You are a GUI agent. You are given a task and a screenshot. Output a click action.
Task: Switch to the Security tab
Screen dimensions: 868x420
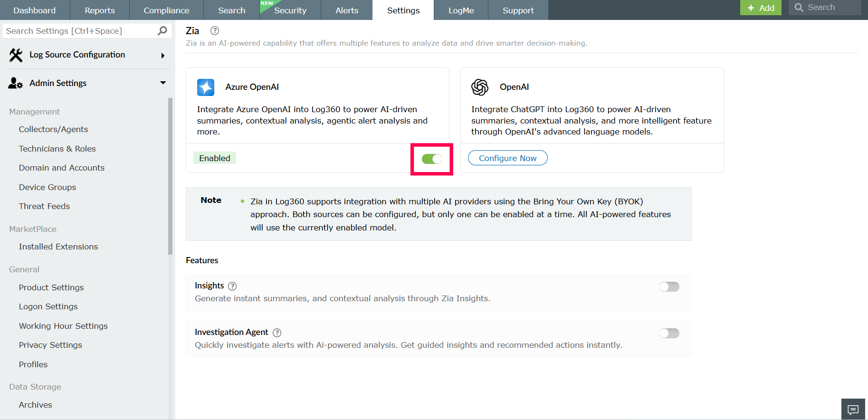click(290, 10)
